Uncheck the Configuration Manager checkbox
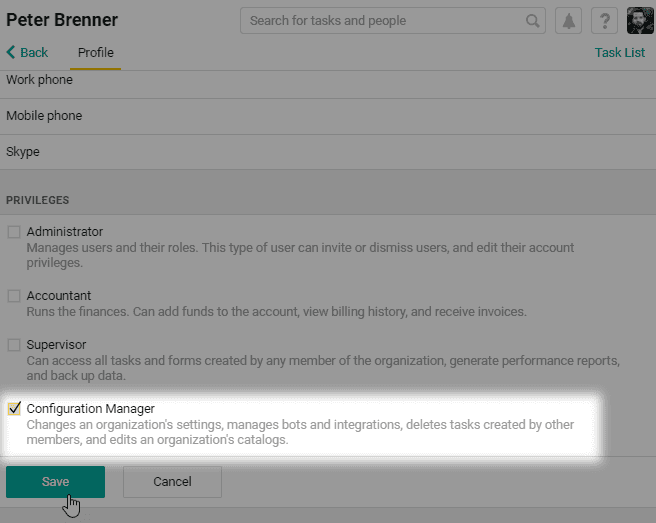Image resolution: width=656 pixels, height=523 pixels. [x=14, y=409]
